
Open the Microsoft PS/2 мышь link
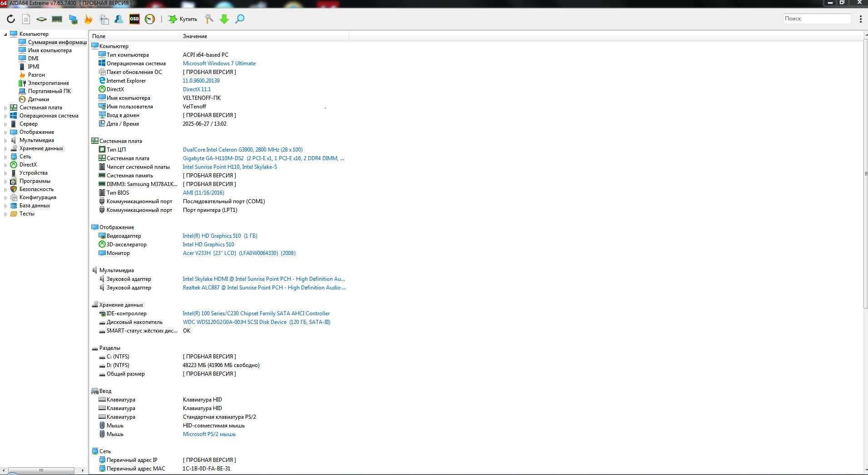tap(209, 434)
